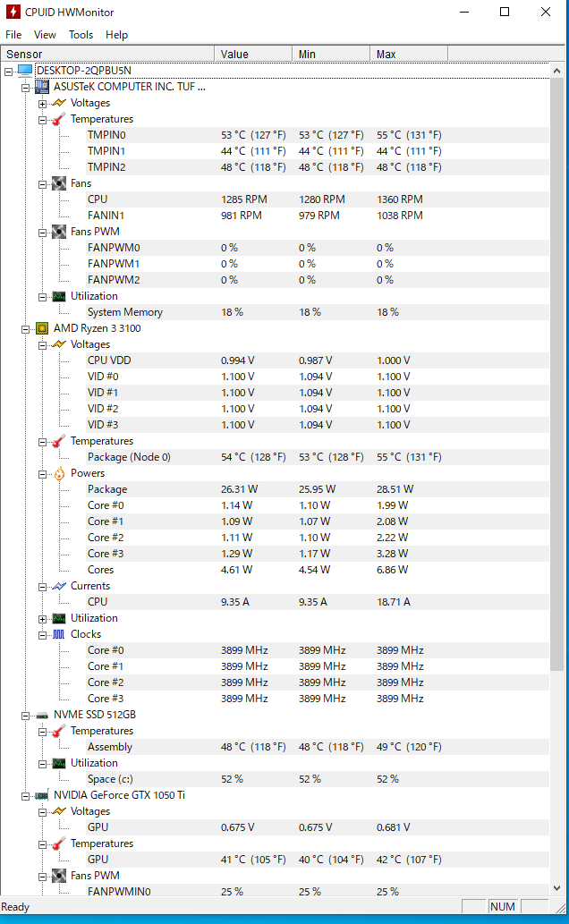Click the flame icon beside Powers
Image resolution: width=569 pixels, height=924 pixels.
coord(58,473)
